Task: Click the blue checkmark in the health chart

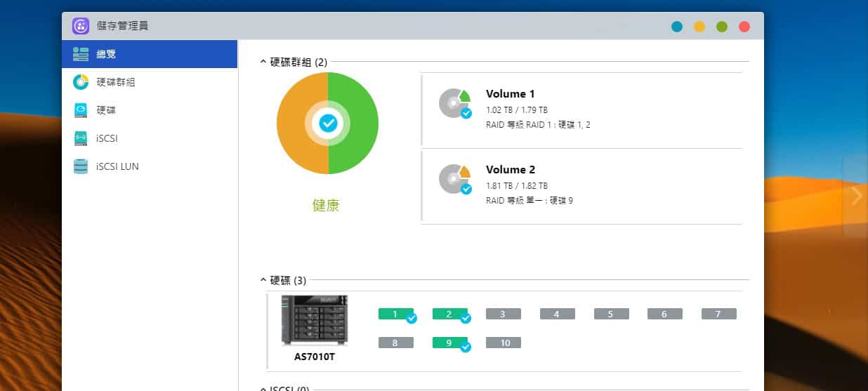Action: tap(328, 124)
